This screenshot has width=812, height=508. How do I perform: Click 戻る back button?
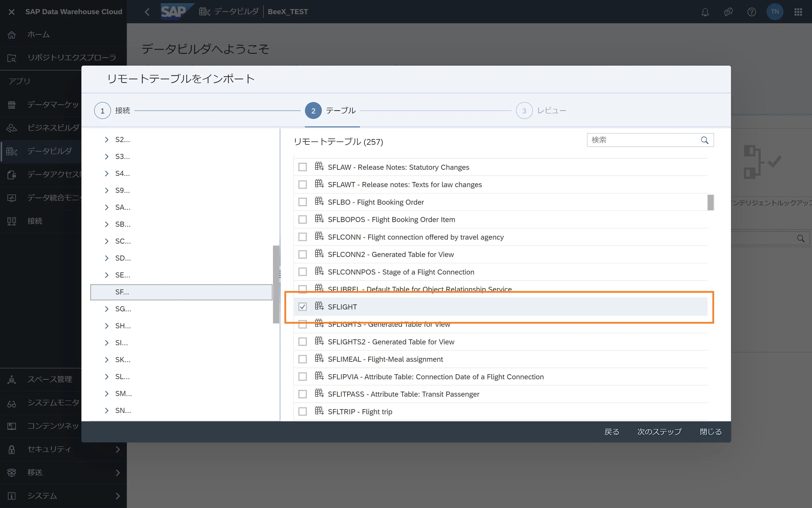click(x=612, y=432)
